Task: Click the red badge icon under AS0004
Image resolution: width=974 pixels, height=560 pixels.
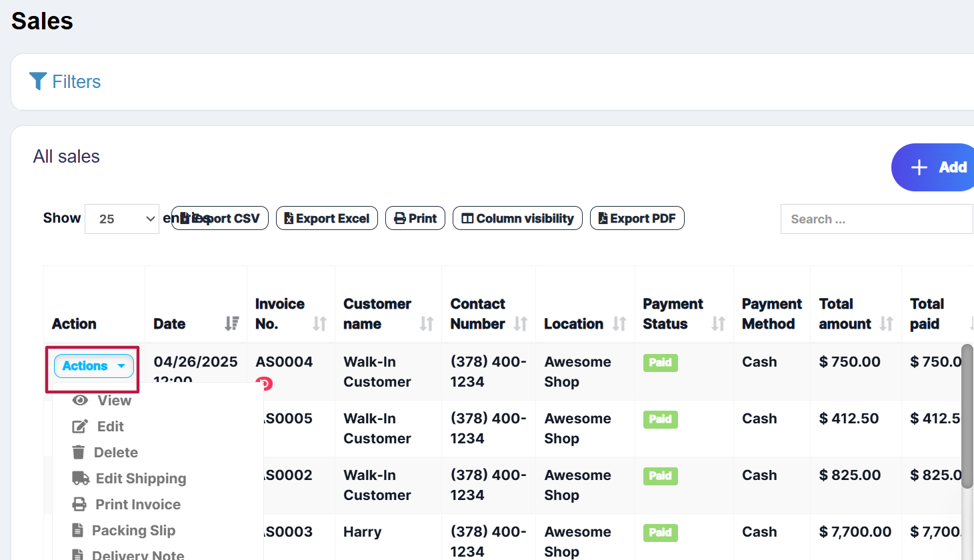Action: (265, 383)
